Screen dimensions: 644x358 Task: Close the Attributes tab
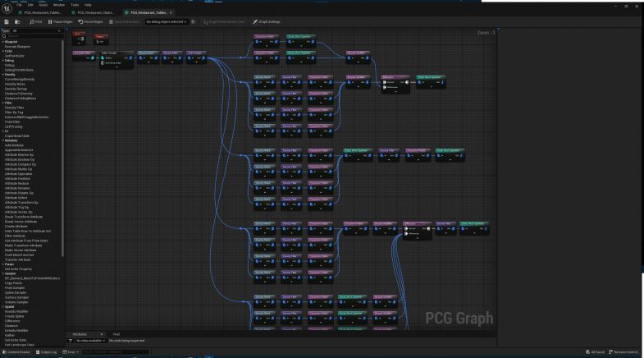102,334
